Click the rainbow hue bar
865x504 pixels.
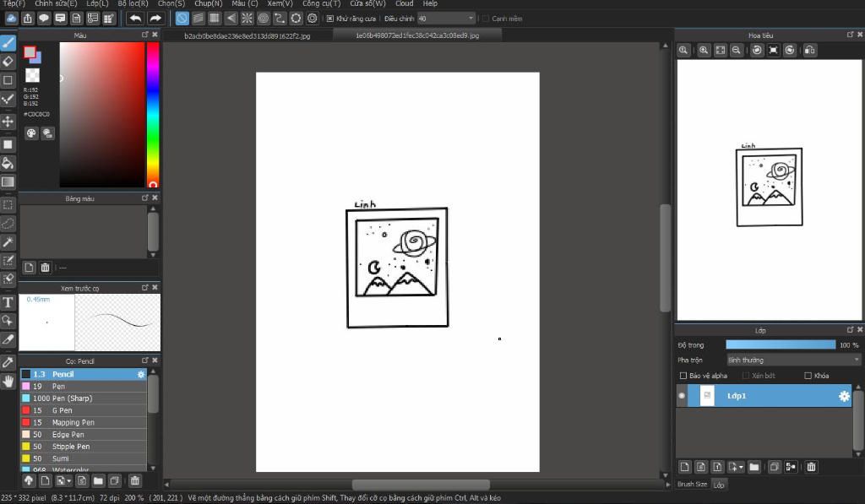pos(153,115)
